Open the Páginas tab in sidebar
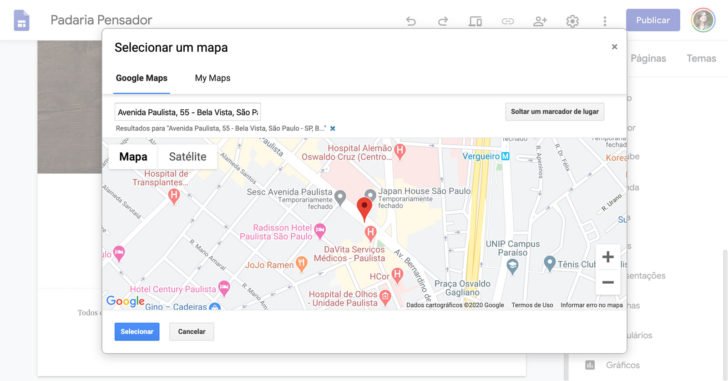The height and width of the screenshot is (381, 728). [648, 58]
